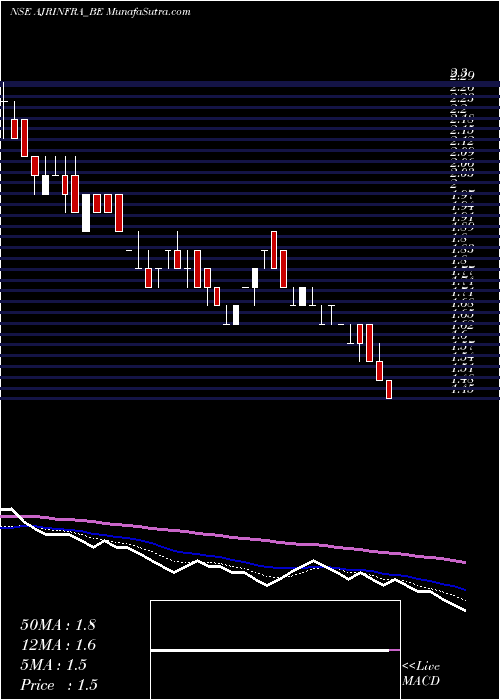The width and height of the screenshot is (500, 700).
Task: Select the "Price : 1.5" legend text
Action: (59, 685)
